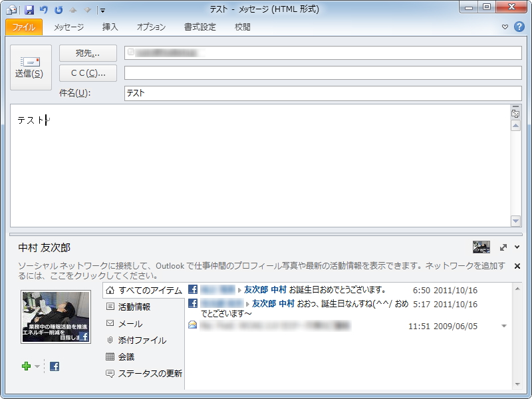Open the dropdown next to the green plus
532x399 pixels.
tap(37, 366)
